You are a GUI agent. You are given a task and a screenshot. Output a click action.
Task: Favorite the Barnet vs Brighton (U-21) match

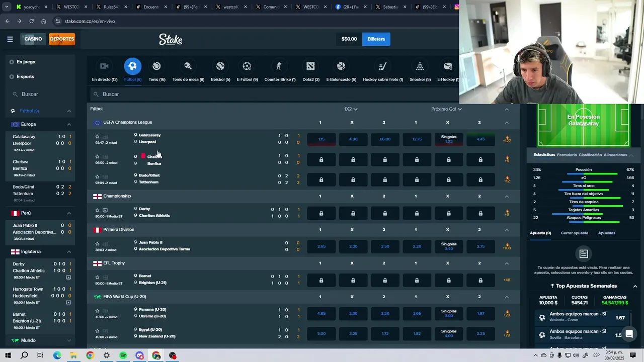coord(97,277)
